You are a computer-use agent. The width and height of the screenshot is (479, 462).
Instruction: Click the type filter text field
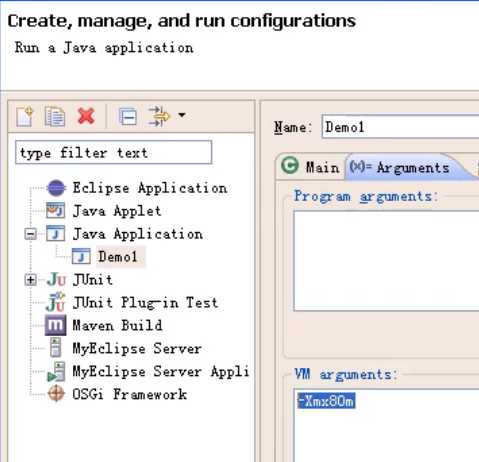click(113, 153)
